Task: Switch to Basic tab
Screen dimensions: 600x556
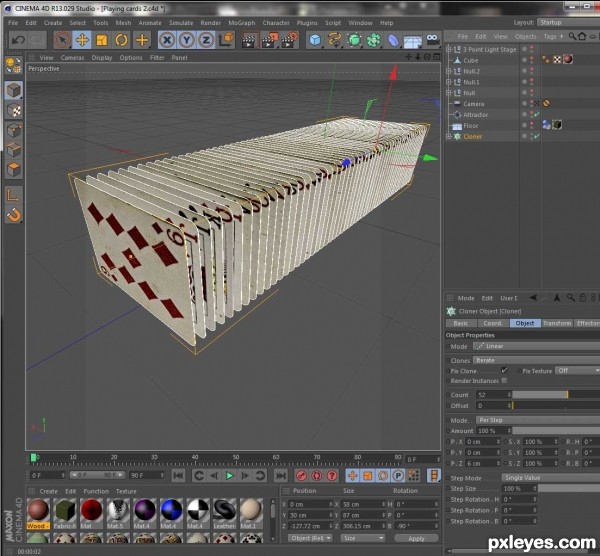Action: pos(461,323)
